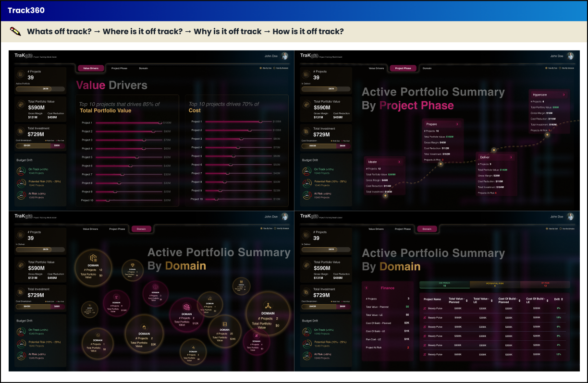Click Total Investment icon in Domain bubbles panel
The height and width of the screenshot is (383, 588).
point(21,292)
